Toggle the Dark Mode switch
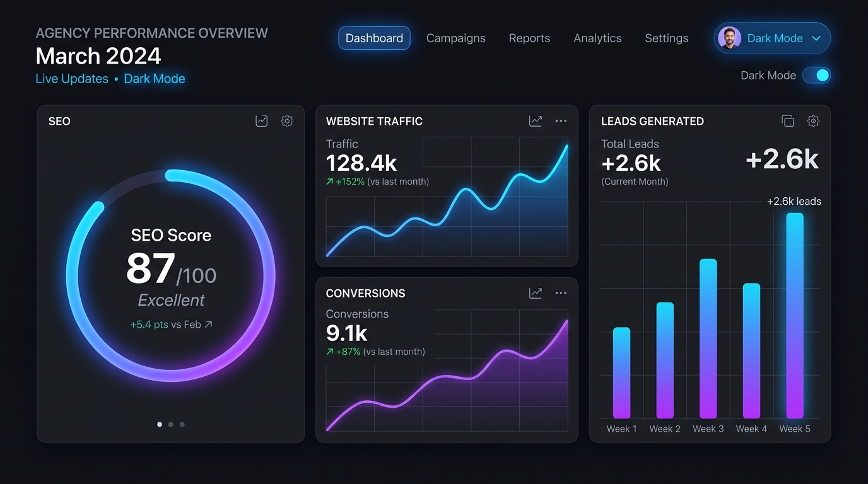The height and width of the screenshot is (484, 868). pos(816,76)
